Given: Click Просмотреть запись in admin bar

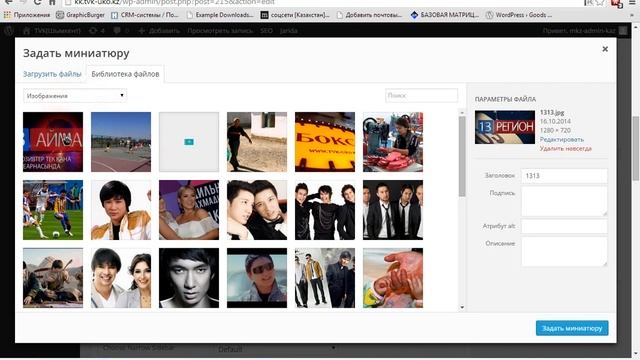Looking at the screenshot, I should click(220, 31).
